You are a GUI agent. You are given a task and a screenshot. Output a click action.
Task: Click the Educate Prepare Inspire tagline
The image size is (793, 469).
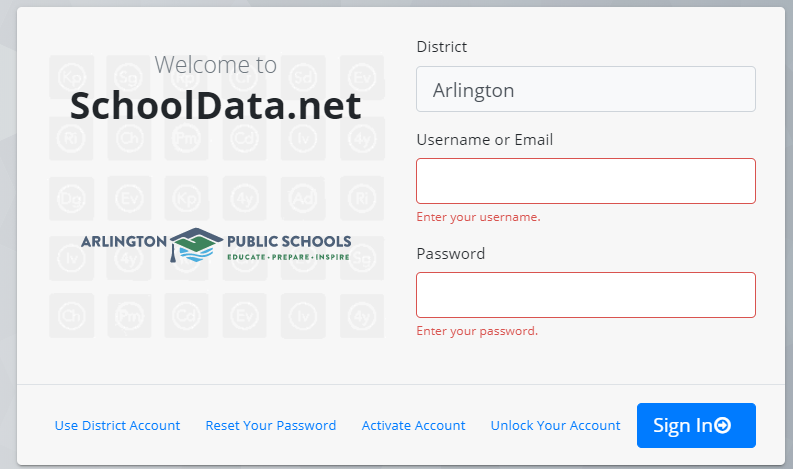(288, 257)
